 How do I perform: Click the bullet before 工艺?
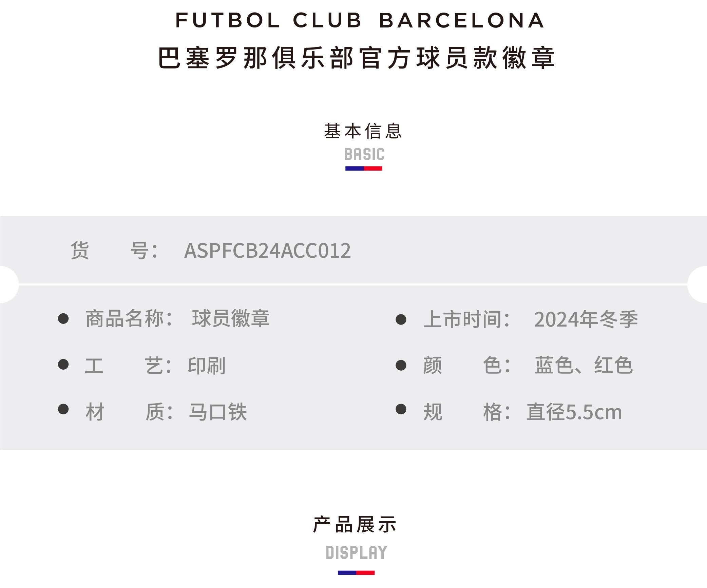tap(63, 365)
